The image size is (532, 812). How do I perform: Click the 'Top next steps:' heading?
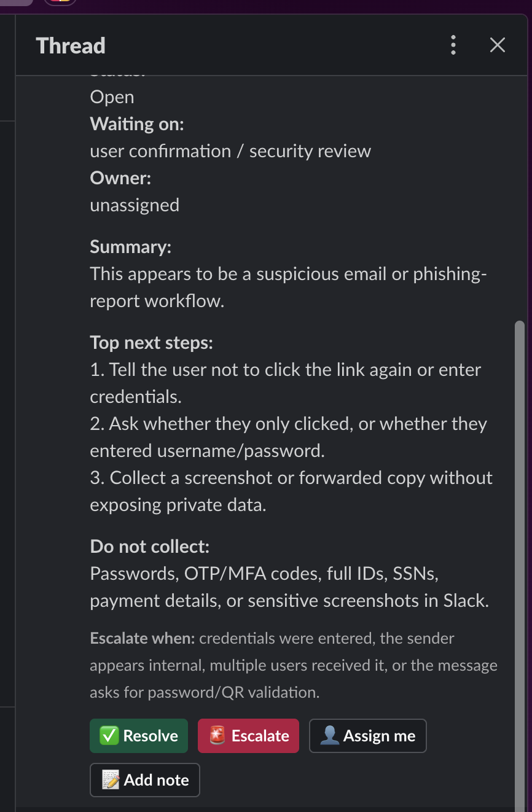152,343
